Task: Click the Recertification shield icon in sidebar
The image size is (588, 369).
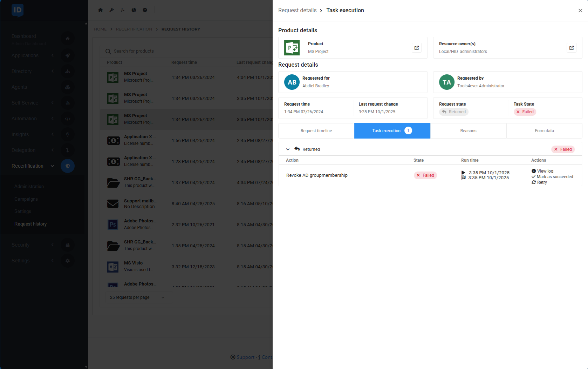Action: 68,166
